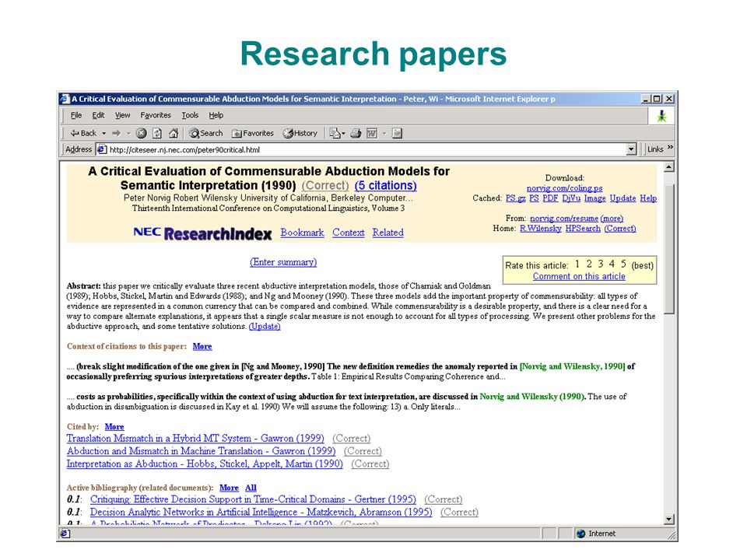
Task: Open cached PS.gz version
Action: pos(515,198)
